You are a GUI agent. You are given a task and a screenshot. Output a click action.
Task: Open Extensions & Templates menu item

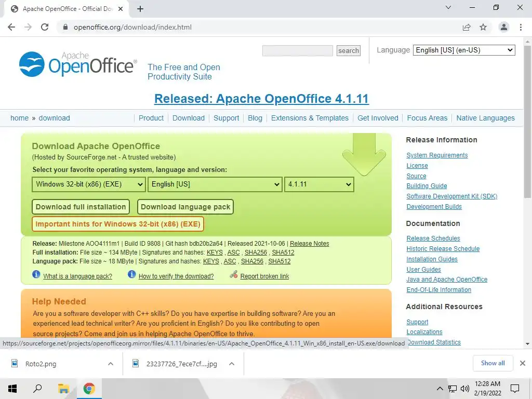[310, 118]
